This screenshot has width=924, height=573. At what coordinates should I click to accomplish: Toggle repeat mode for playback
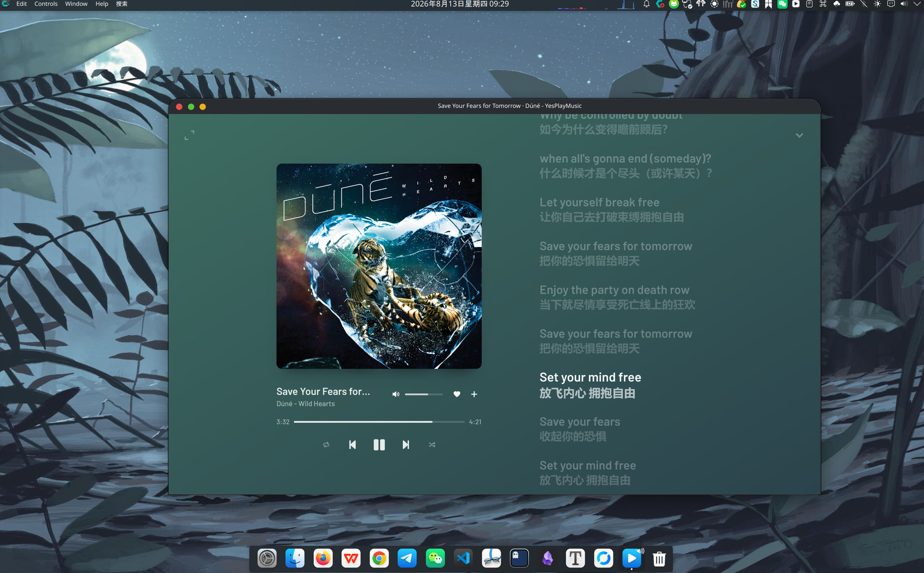[x=326, y=445]
